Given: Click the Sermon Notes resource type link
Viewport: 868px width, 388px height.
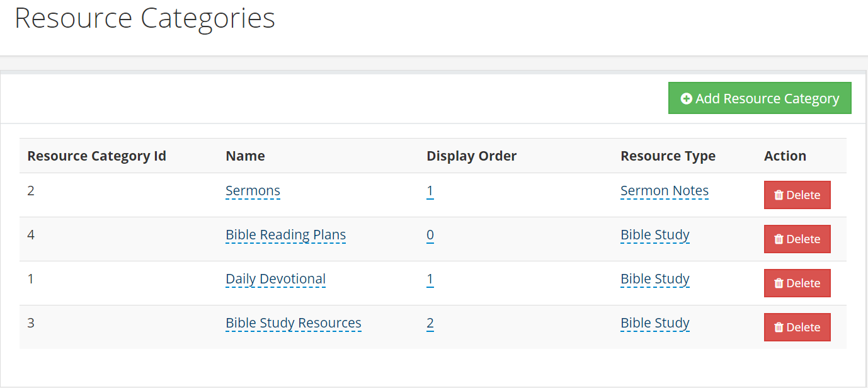Looking at the screenshot, I should coord(665,190).
